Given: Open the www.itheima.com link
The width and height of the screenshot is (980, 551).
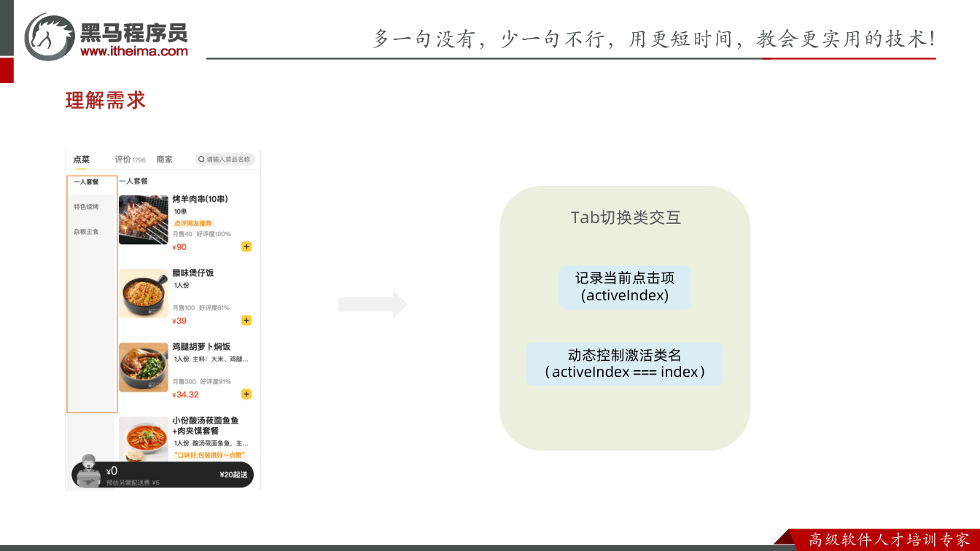Looking at the screenshot, I should [x=134, y=51].
